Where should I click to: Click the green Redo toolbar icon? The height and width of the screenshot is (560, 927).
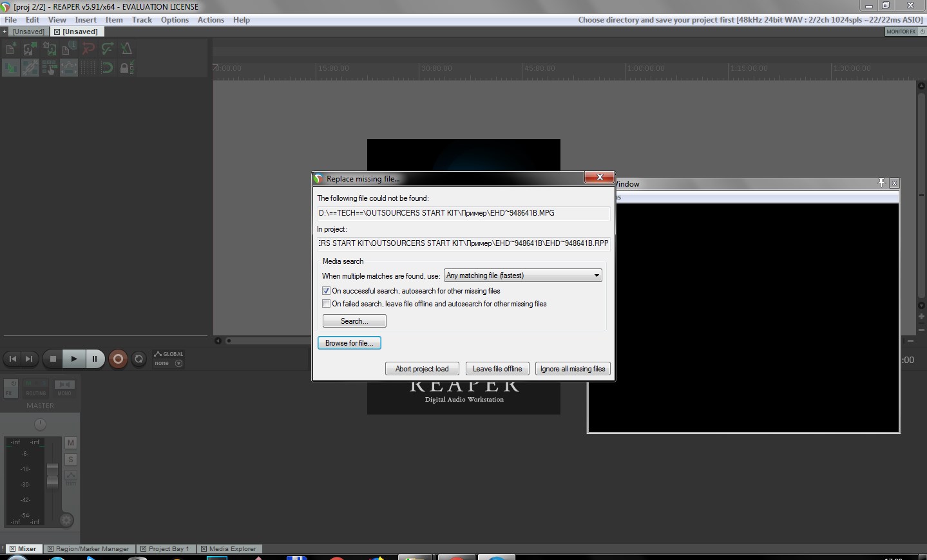pos(108,48)
